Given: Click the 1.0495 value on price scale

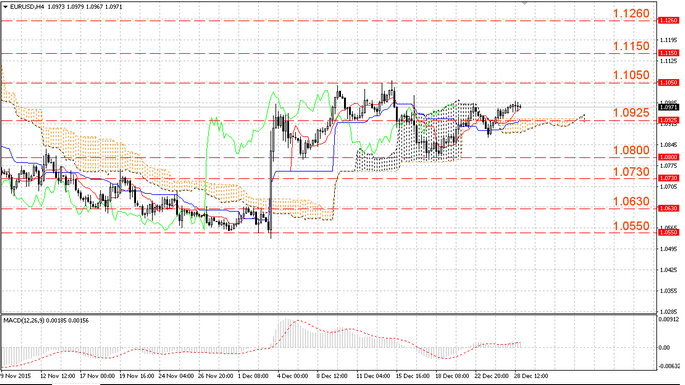Looking at the screenshot, I should 668,249.
